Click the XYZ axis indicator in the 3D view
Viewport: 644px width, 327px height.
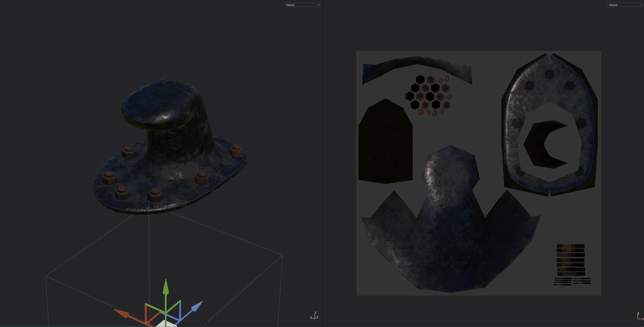click(x=314, y=316)
